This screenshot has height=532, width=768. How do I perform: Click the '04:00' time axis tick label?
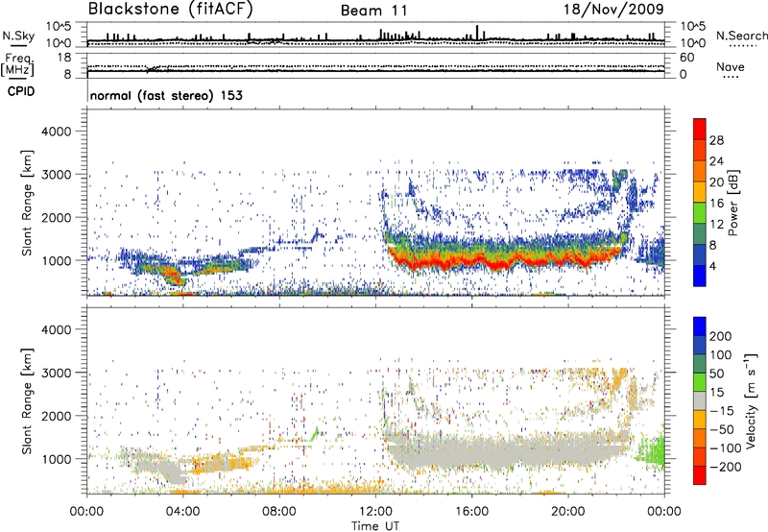(x=183, y=512)
